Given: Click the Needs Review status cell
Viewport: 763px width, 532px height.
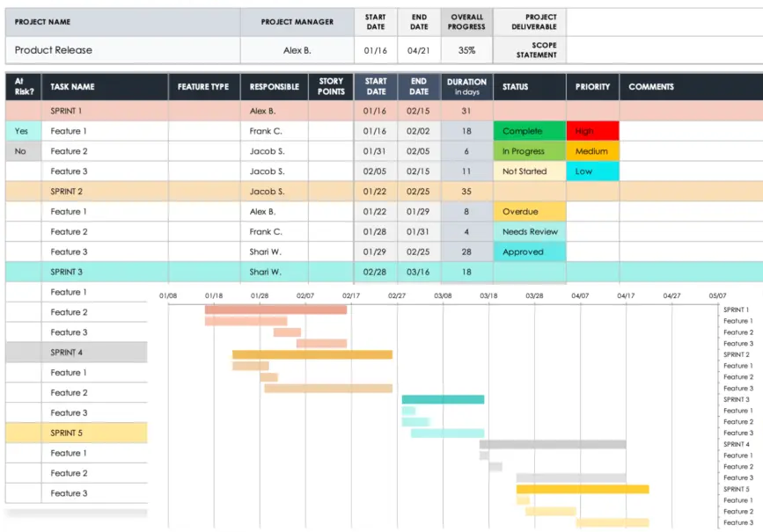Looking at the screenshot, I should [x=529, y=232].
